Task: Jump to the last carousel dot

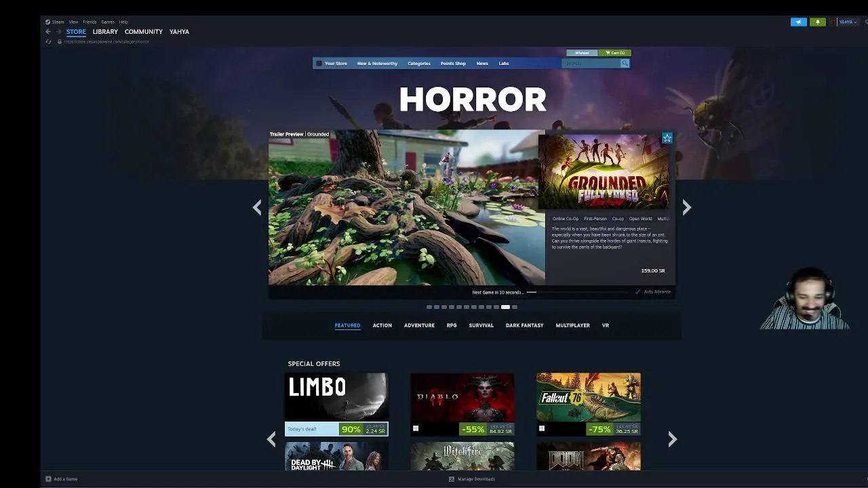Action: click(x=514, y=307)
